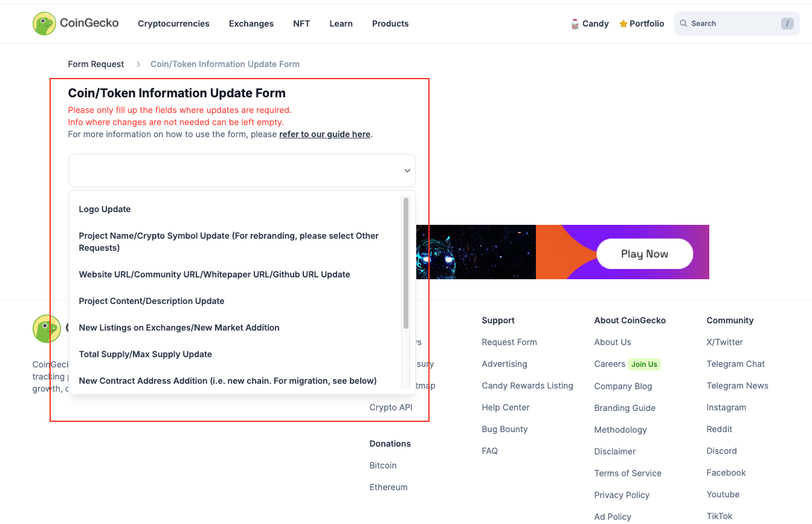This screenshot has width=812, height=524.
Task: Open About Us footer link
Action: tap(613, 342)
